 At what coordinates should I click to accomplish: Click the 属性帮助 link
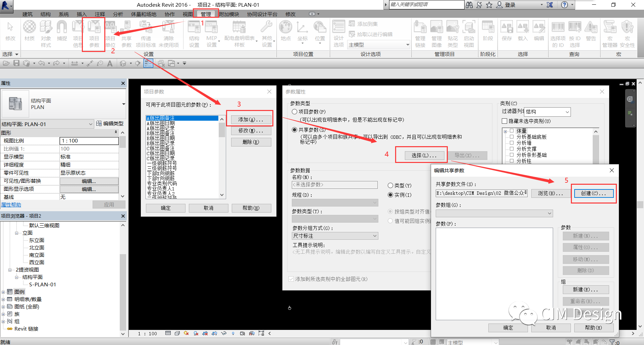11,205
